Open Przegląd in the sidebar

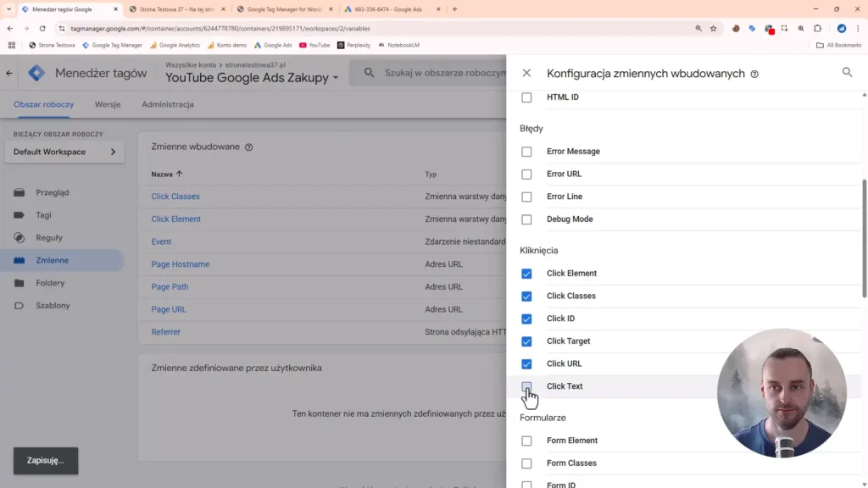coord(53,192)
